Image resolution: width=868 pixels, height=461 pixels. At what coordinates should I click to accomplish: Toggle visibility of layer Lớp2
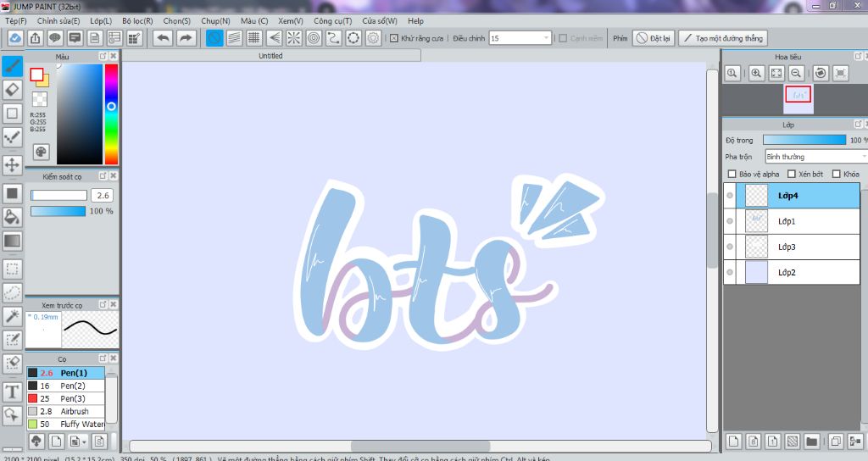click(x=730, y=272)
